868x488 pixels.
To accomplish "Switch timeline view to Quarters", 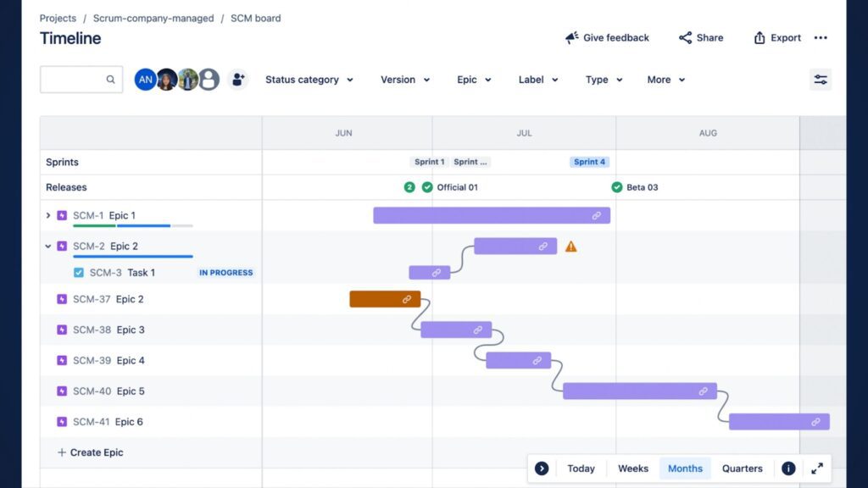I will 742,468.
